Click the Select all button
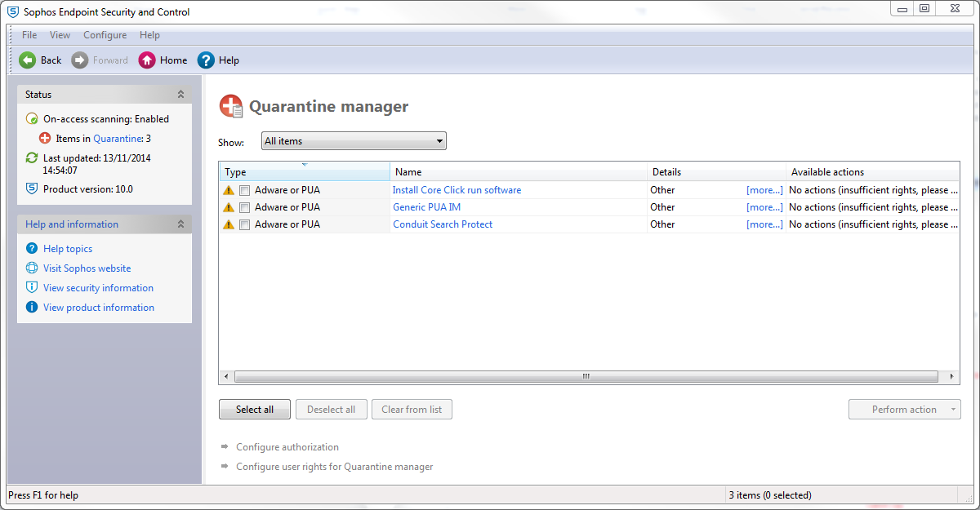The height and width of the screenshot is (510, 980). tap(255, 410)
